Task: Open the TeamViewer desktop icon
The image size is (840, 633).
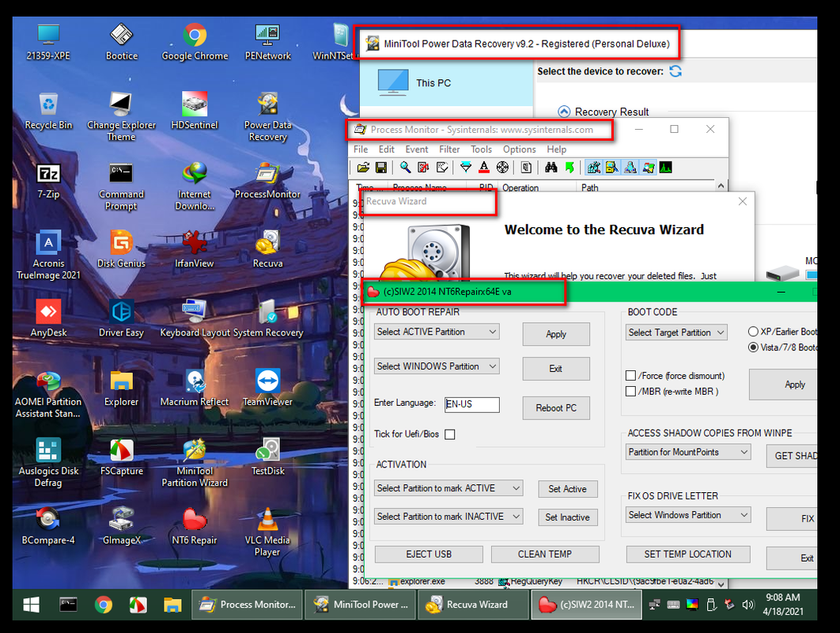Action: [x=267, y=388]
